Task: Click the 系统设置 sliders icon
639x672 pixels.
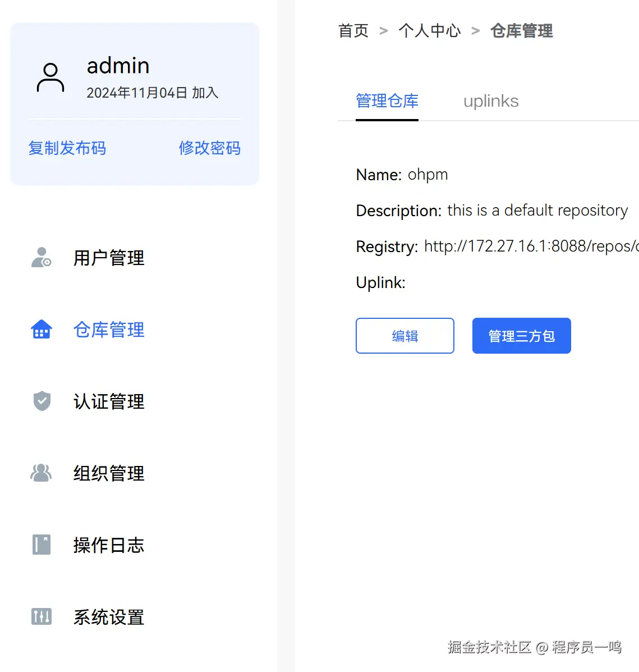Action: (x=42, y=617)
